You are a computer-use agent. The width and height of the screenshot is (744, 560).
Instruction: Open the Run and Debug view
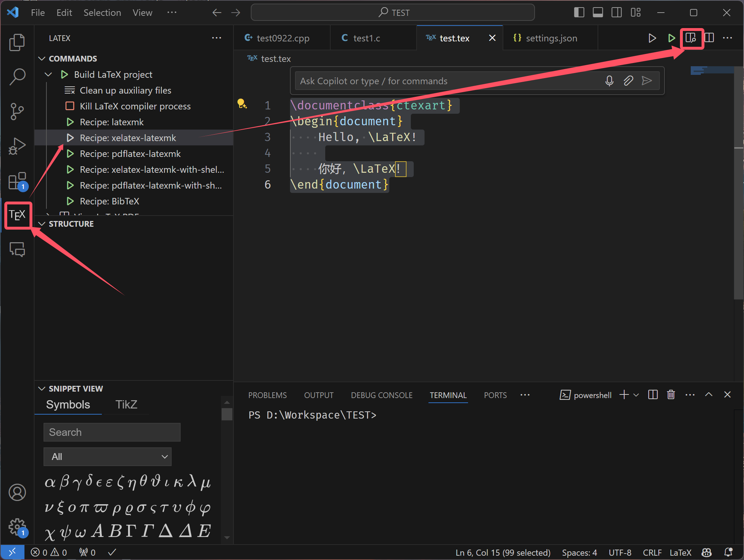(17, 146)
